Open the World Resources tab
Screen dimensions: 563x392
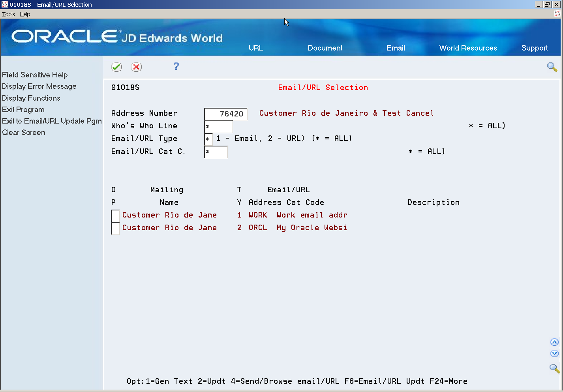click(468, 48)
